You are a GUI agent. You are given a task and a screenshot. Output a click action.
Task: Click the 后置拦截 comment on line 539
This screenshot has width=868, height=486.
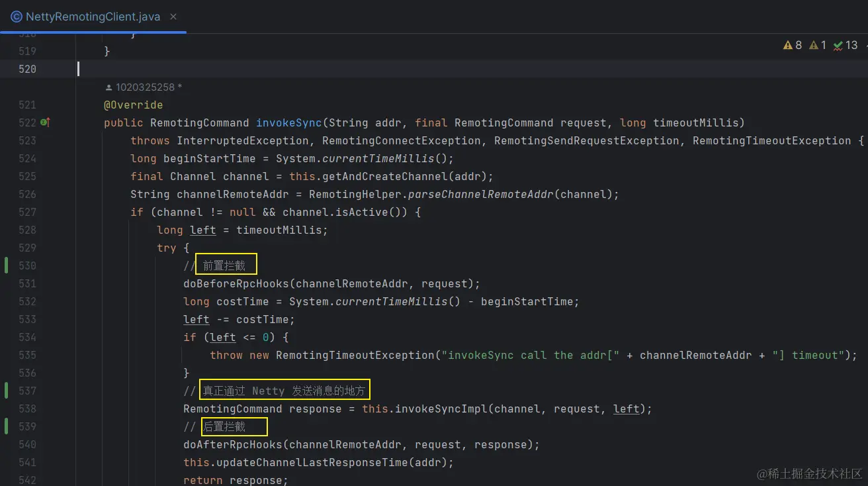(x=224, y=426)
